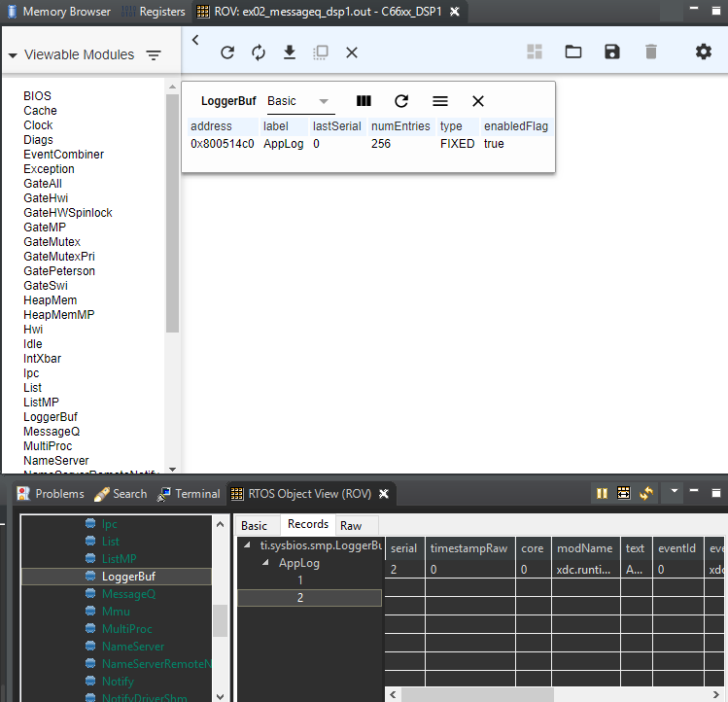Screen dimensions: 728x702
Task: Click the repeat refresh icon in the toolbar
Action: tap(259, 53)
